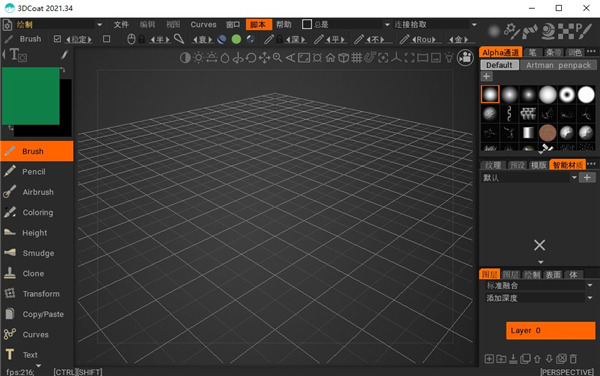Screen dimensions: 600x376
Task: Click the duplicate layer icon
Action: (525, 359)
